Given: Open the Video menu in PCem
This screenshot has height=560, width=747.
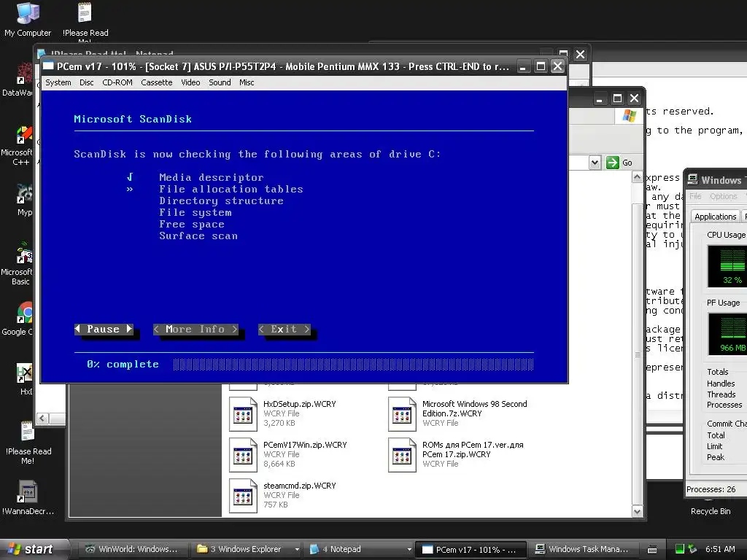Looking at the screenshot, I should [x=190, y=82].
